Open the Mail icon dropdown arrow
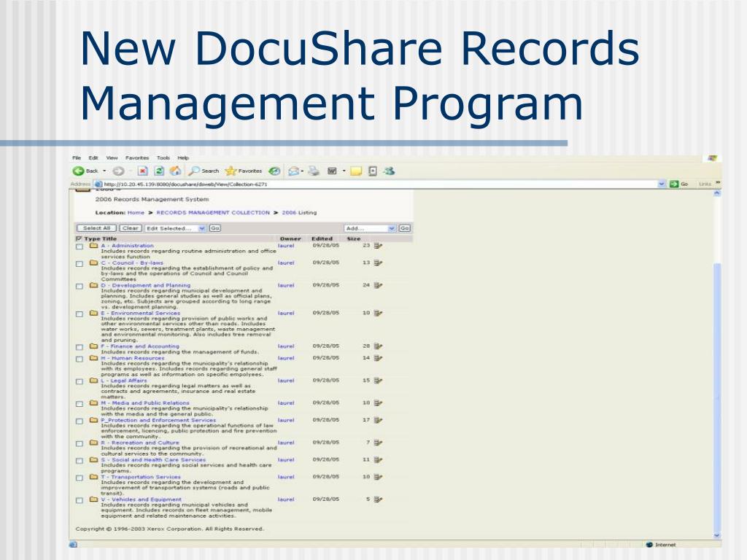747x560 pixels. coord(303,171)
